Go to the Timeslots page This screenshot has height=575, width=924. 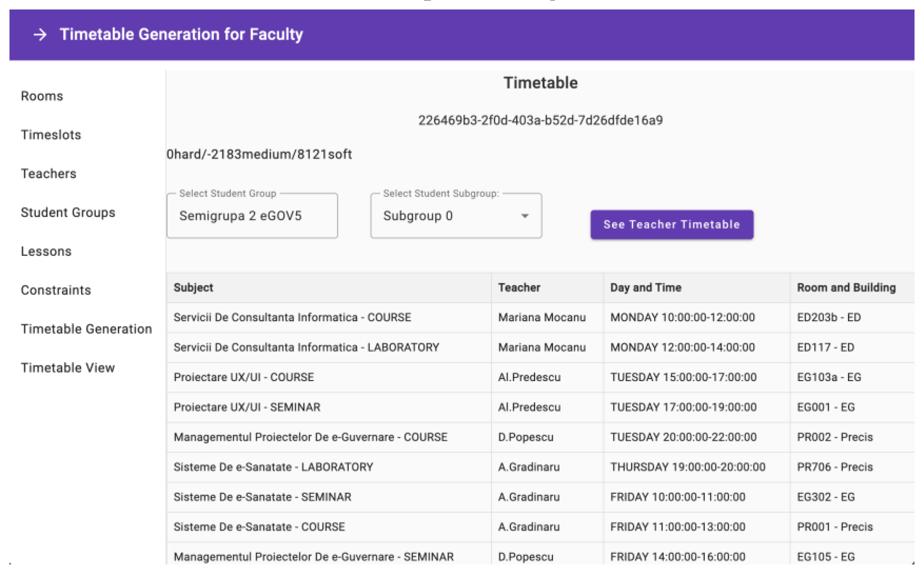tap(51, 135)
